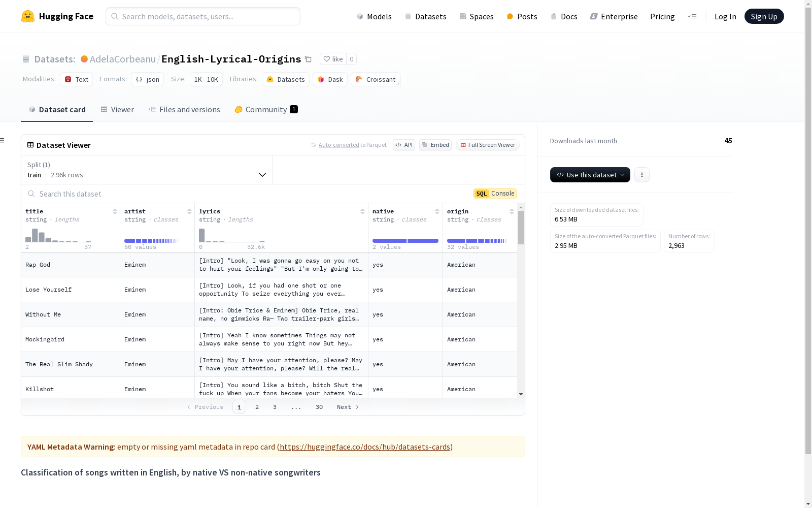
Task: Click the main search models field
Action: (x=203, y=16)
